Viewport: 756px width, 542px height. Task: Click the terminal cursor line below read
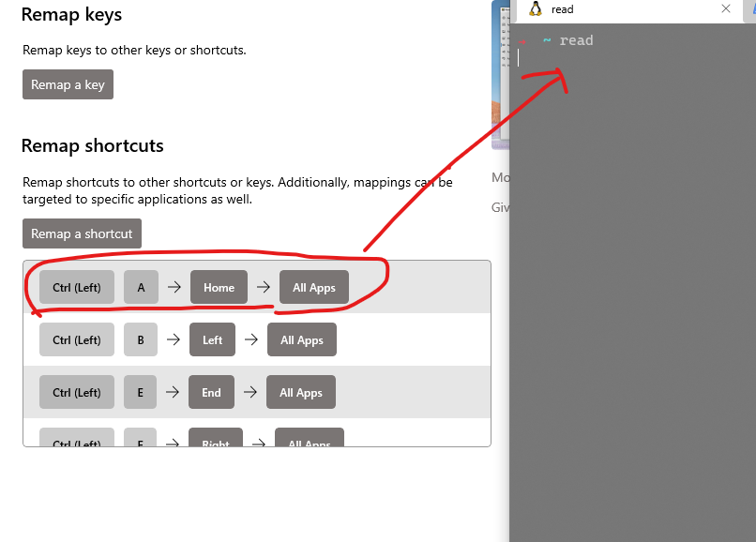519,58
